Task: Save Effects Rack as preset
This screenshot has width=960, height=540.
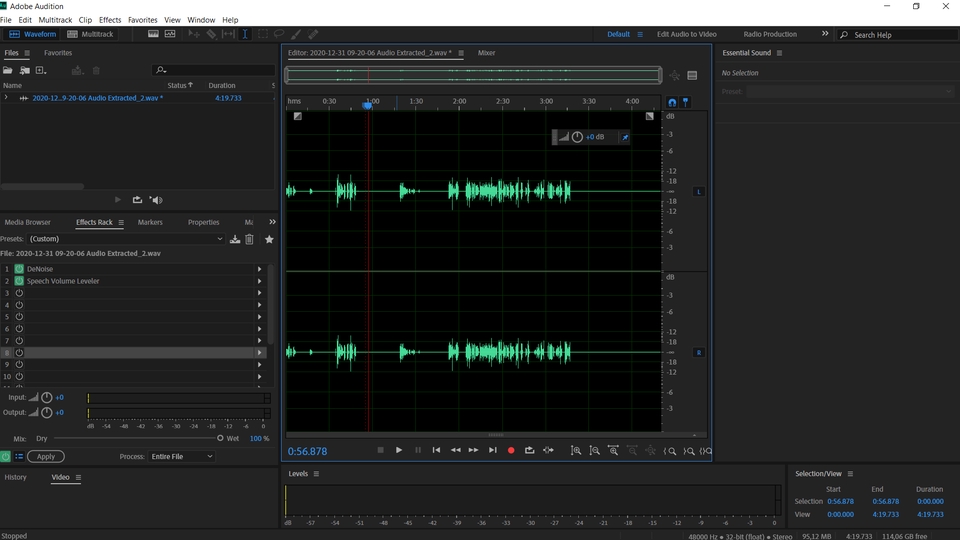Action: (234, 239)
